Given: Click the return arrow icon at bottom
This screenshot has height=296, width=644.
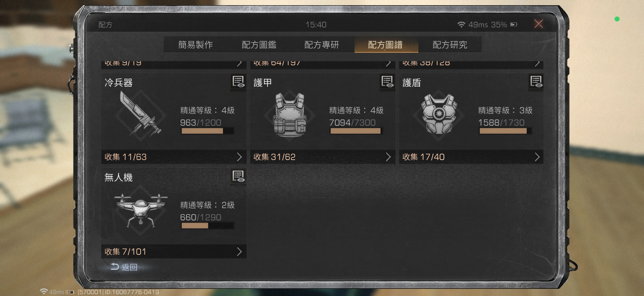Looking at the screenshot, I should [115, 267].
